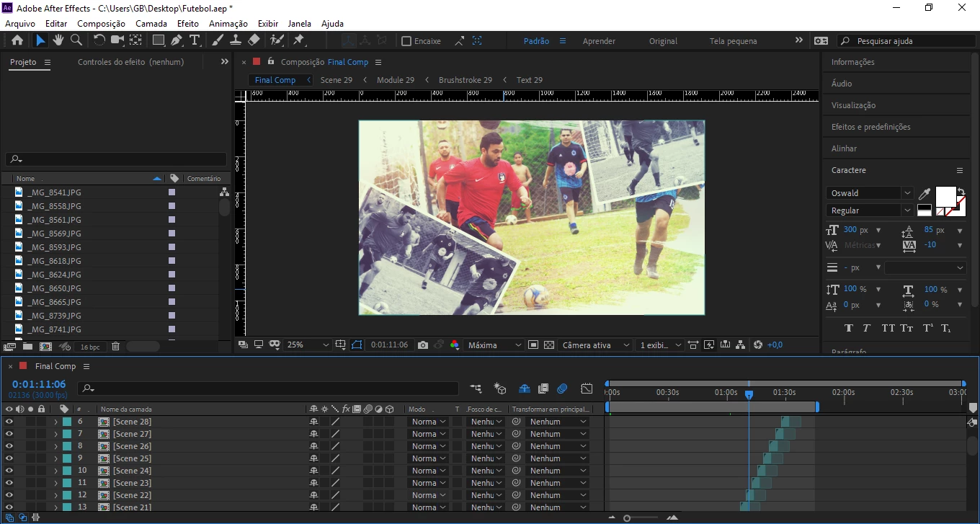
Task: Hide the Scene 26 layer
Action: click(9, 446)
